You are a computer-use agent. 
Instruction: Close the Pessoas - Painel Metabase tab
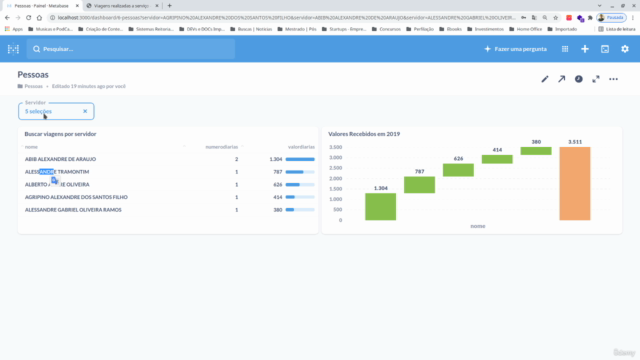pos(77,6)
